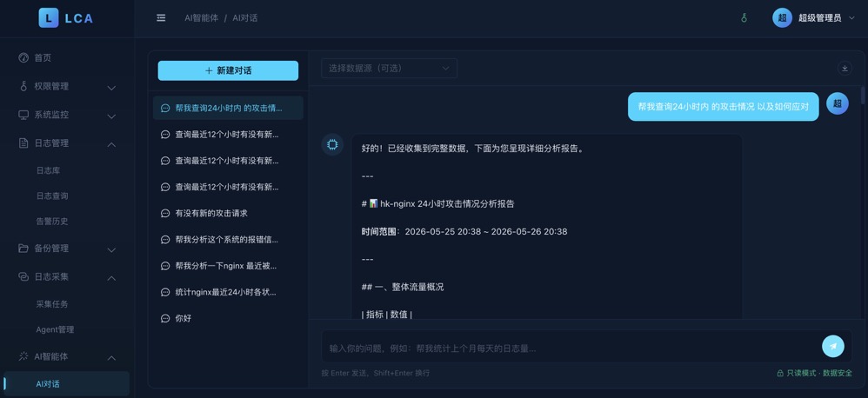Click the AI bot avatar icon
Viewport: 868px width, 398px height.
tap(332, 145)
